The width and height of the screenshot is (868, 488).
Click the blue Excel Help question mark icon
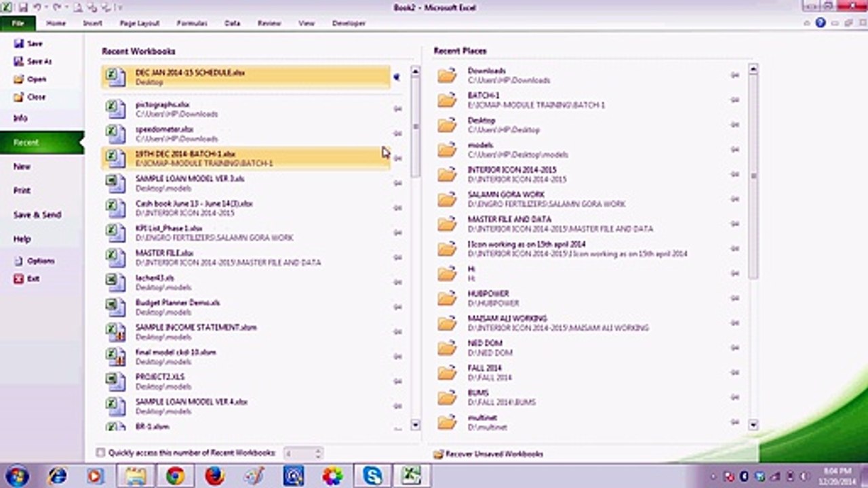click(821, 22)
